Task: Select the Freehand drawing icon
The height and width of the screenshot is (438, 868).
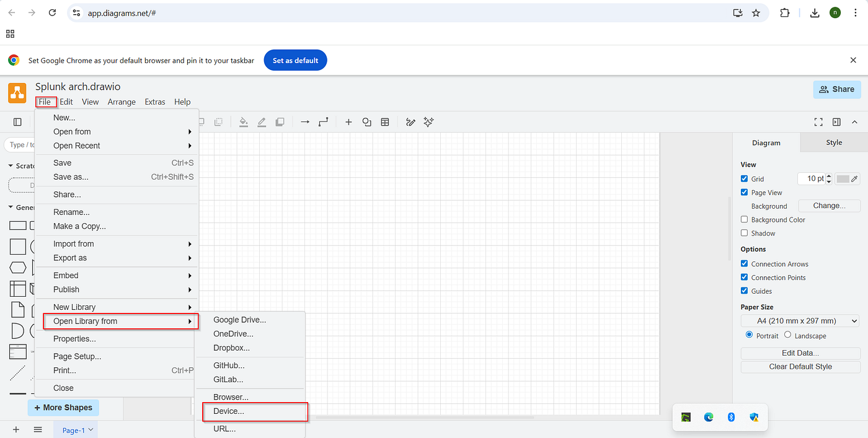Action: pos(410,122)
